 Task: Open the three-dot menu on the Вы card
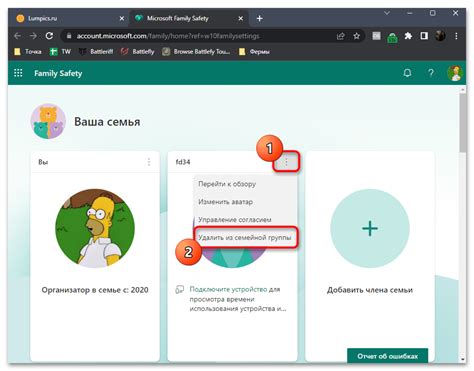point(149,162)
